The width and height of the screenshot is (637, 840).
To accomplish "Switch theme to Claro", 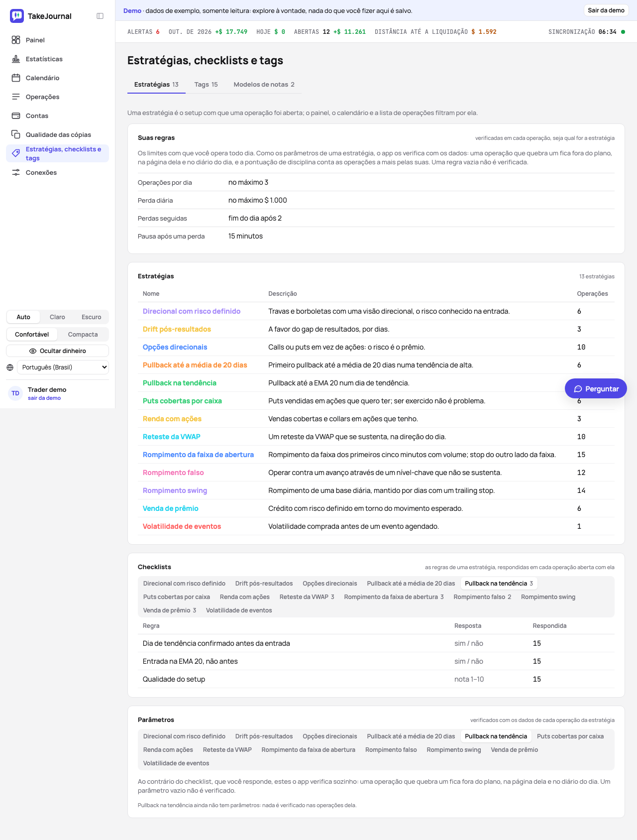I will [x=57, y=317].
